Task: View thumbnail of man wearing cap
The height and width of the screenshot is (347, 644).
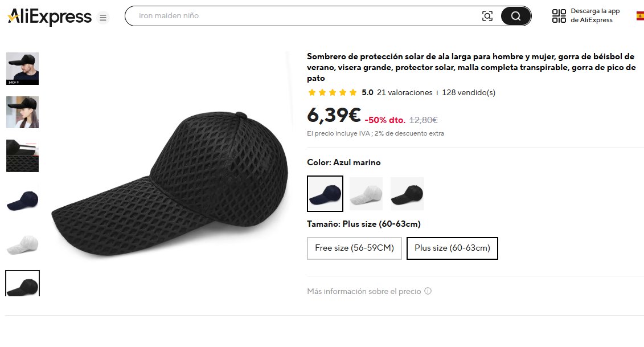Action: [22, 68]
